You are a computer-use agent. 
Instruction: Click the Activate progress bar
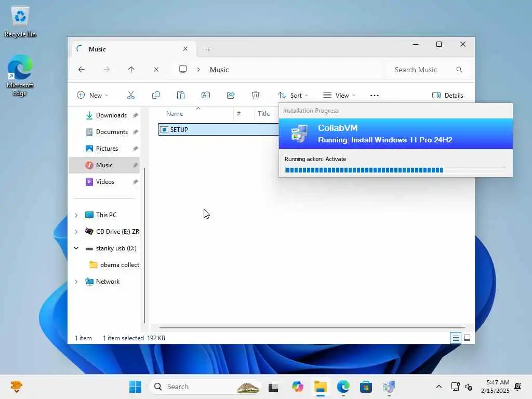click(395, 170)
